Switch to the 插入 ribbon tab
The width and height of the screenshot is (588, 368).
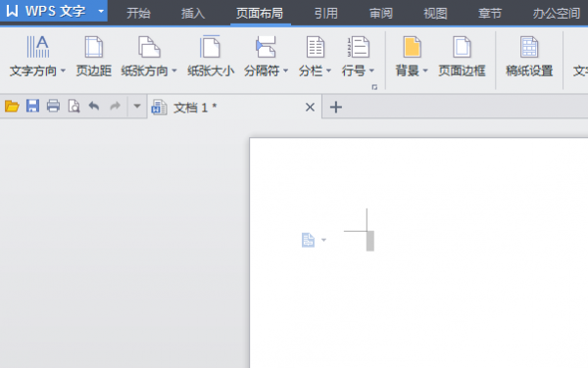tap(193, 14)
